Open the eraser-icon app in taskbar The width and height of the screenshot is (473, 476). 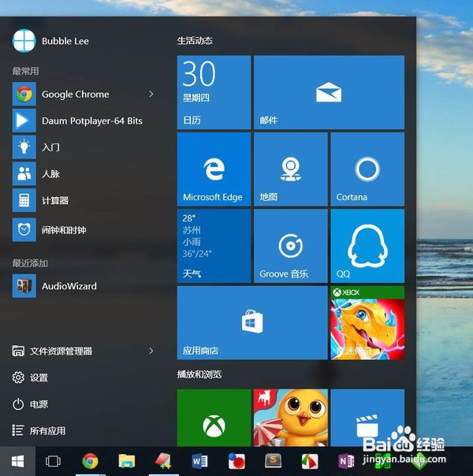pos(163,462)
